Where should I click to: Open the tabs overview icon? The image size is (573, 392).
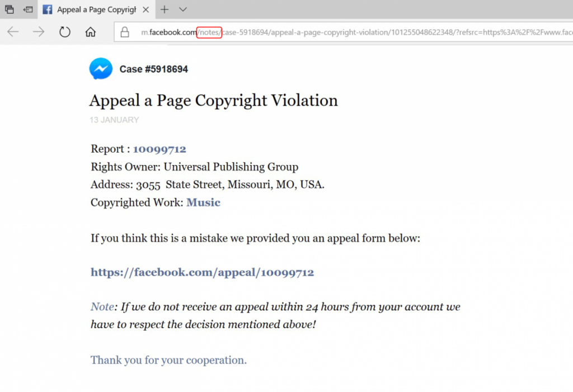click(9, 10)
